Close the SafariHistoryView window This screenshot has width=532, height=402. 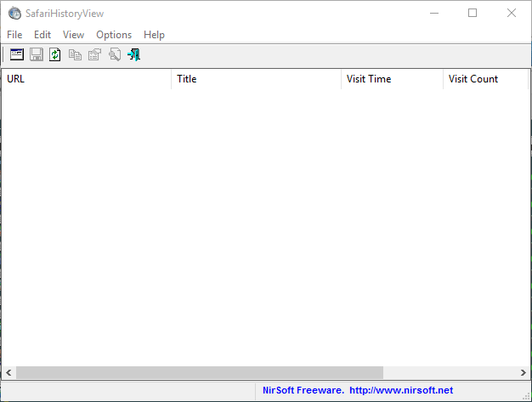pos(512,14)
